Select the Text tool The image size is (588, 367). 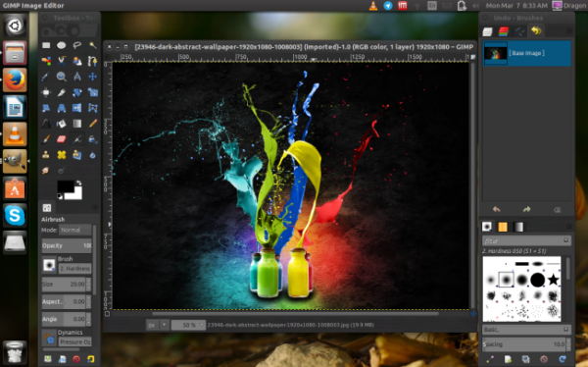click(46, 124)
